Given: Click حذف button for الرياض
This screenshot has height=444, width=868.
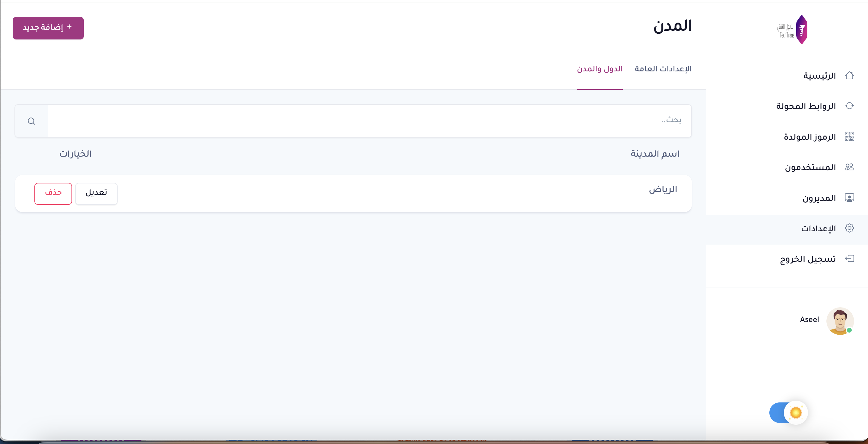Looking at the screenshot, I should [x=53, y=194].
